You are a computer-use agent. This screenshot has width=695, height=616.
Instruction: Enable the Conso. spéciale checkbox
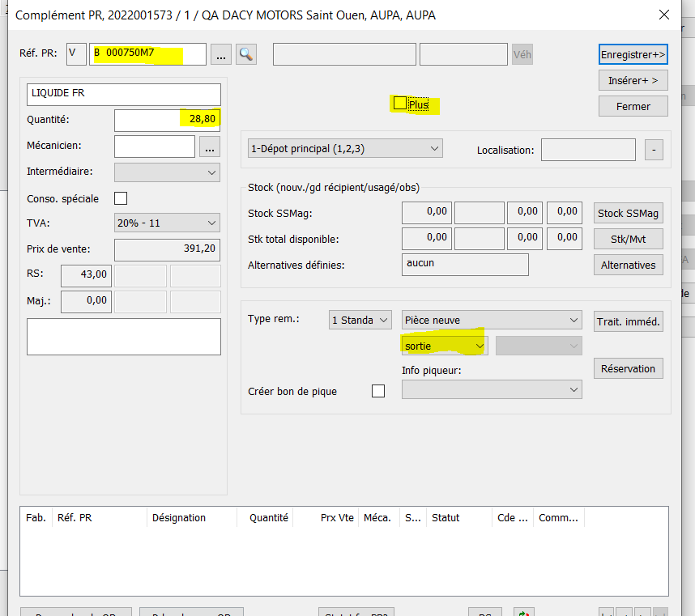click(x=121, y=198)
